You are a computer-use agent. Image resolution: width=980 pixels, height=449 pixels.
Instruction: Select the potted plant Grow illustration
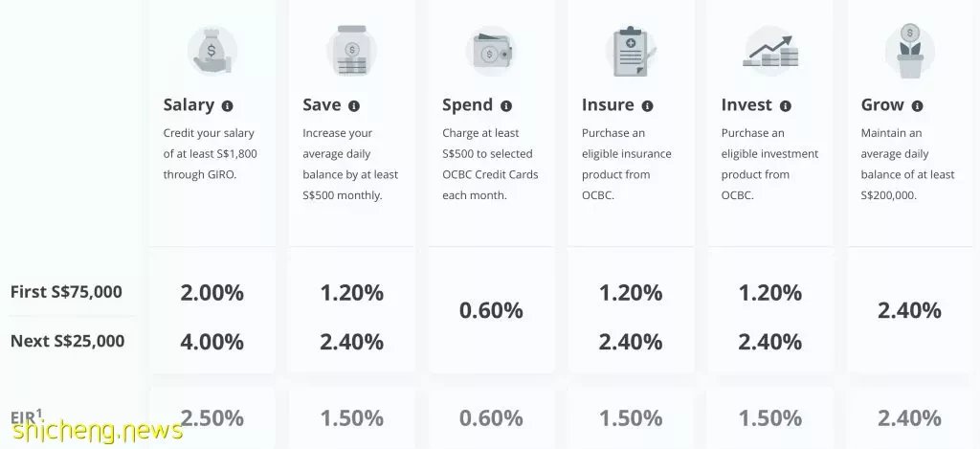910,51
